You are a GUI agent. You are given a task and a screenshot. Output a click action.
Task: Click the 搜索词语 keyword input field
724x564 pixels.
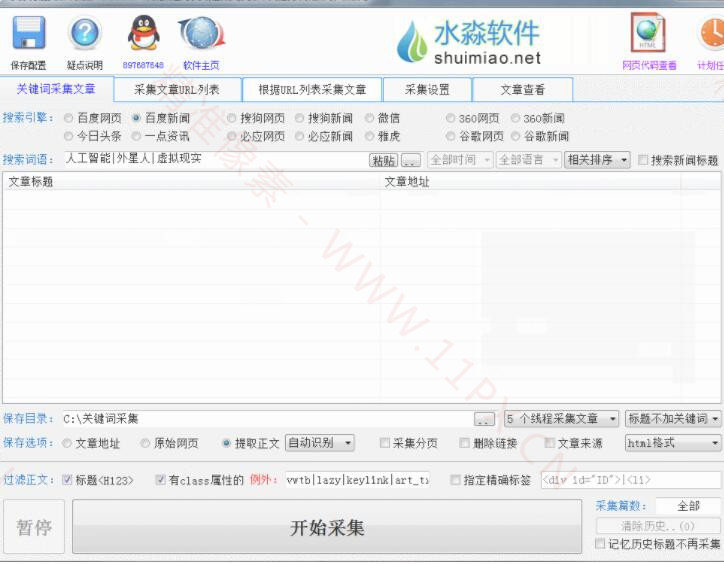click(213, 159)
